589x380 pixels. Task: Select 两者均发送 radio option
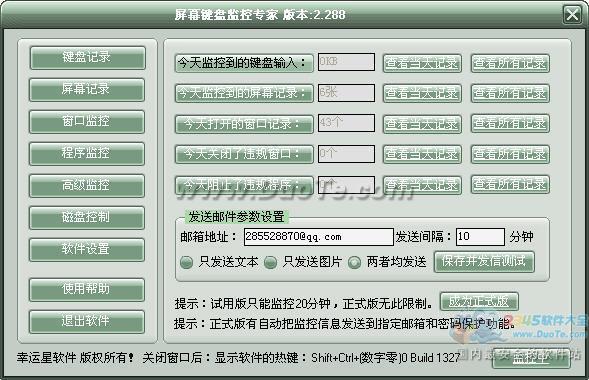pyautogui.click(x=354, y=262)
